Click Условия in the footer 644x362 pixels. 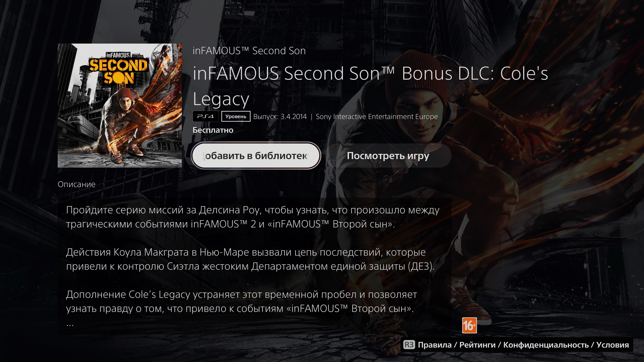(612, 345)
